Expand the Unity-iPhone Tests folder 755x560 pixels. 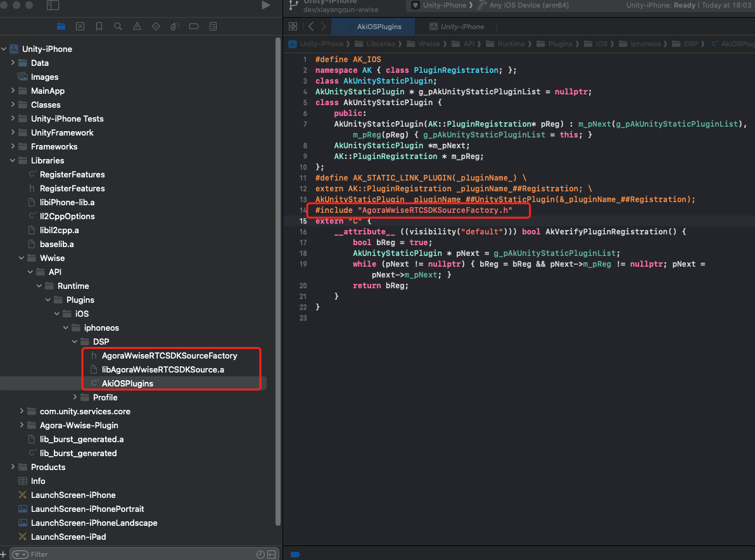(x=13, y=118)
